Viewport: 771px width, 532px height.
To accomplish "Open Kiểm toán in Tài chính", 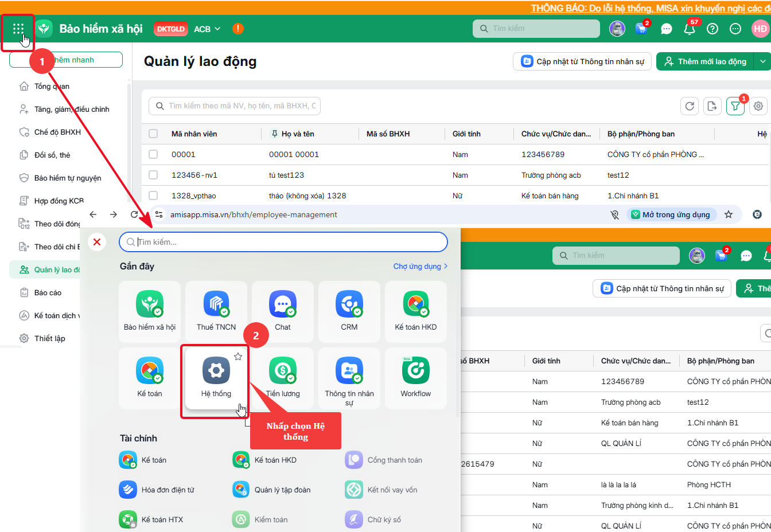I will point(260,520).
